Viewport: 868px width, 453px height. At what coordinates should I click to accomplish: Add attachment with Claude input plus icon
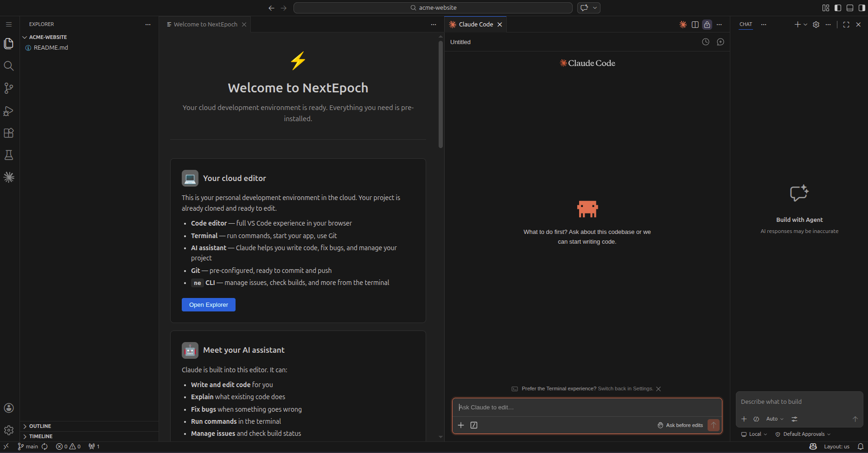point(461,425)
